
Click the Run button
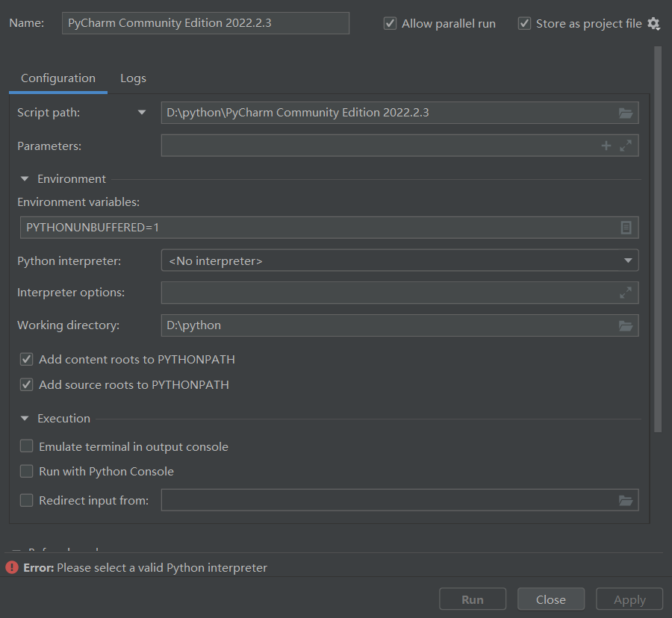pyautogui.click(x=473, y=599)
